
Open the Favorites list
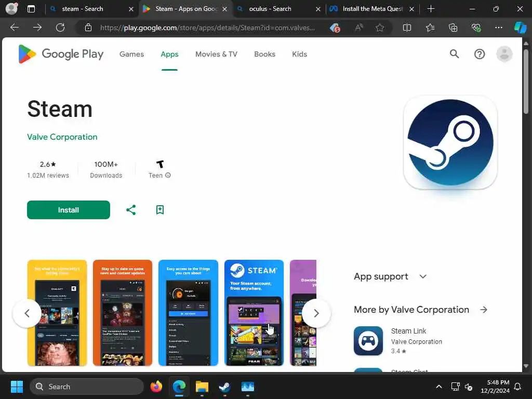coord(430,28)
